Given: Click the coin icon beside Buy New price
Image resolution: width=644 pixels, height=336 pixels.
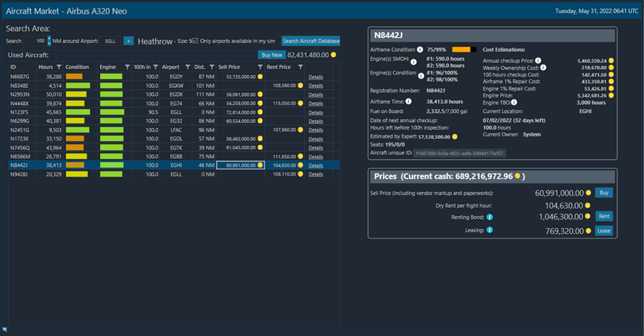Looking at the screenshot, I should coord(333,55).
